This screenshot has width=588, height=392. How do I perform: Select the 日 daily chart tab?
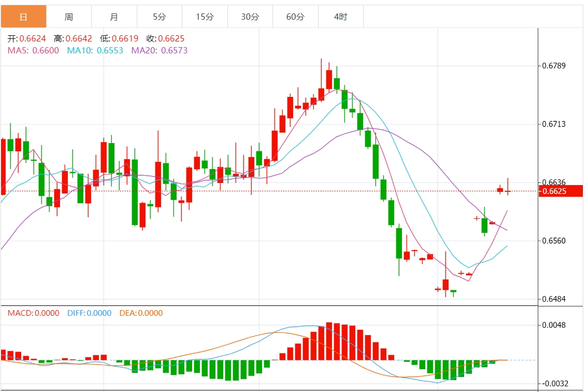click(x=24, y=17)
